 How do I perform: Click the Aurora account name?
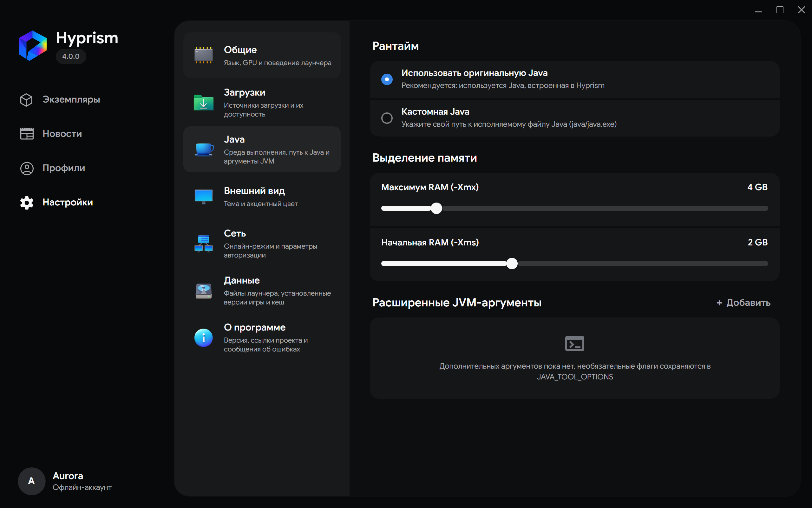click(x=68, y=476)
